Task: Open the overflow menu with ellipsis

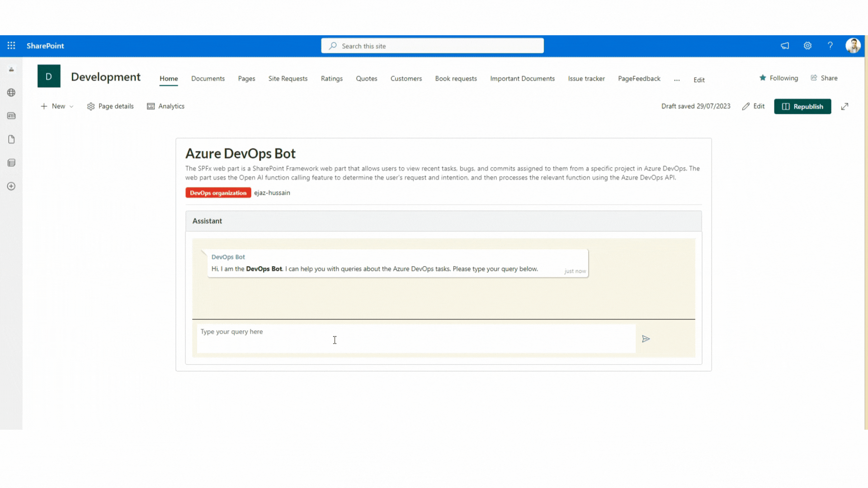Action: pyautogui.click(x=677, y=79)
